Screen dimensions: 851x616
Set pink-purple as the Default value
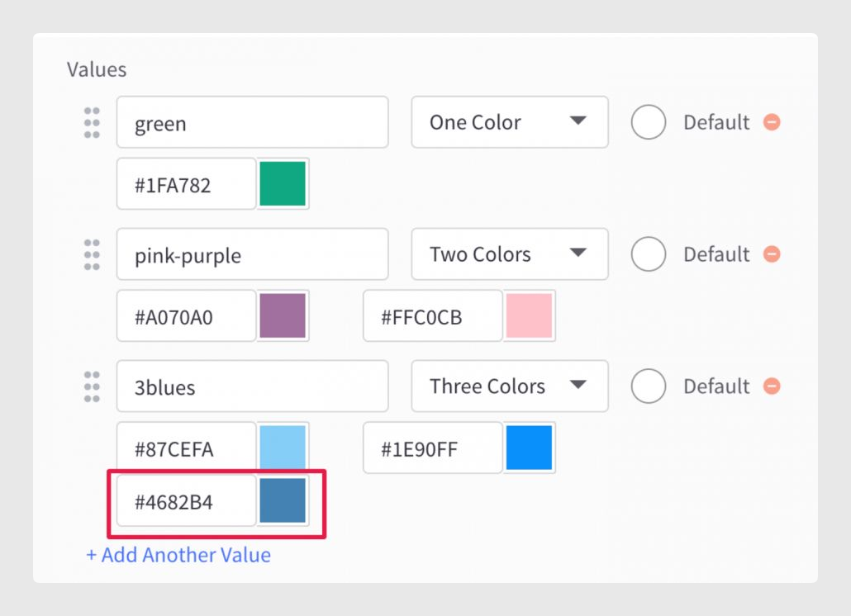(648, 254)
